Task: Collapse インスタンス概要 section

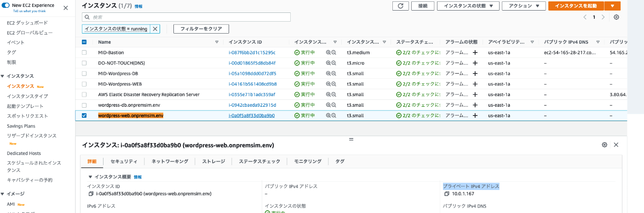Action: pos(90,177)
